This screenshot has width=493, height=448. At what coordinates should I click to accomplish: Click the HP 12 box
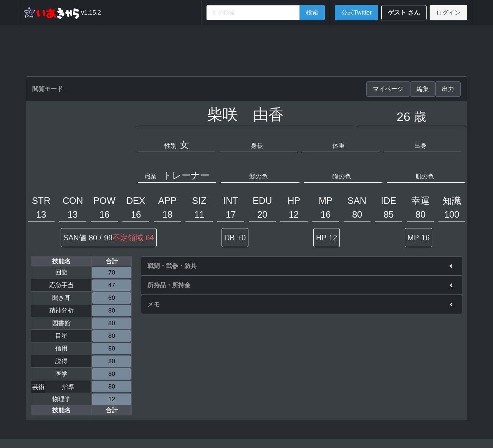click(x=326, y=238)
